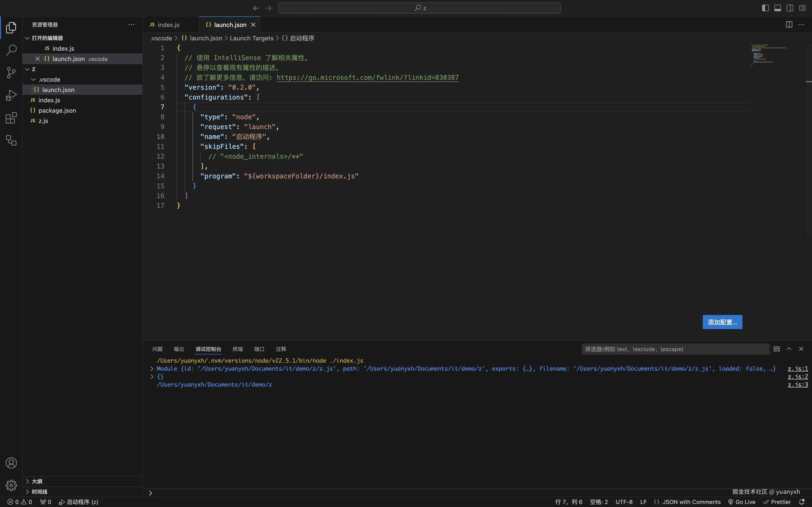Toggle the primary side bar layout button
Image resolution: width=812 pixels, height=507 pixels.
click(765, 8)
